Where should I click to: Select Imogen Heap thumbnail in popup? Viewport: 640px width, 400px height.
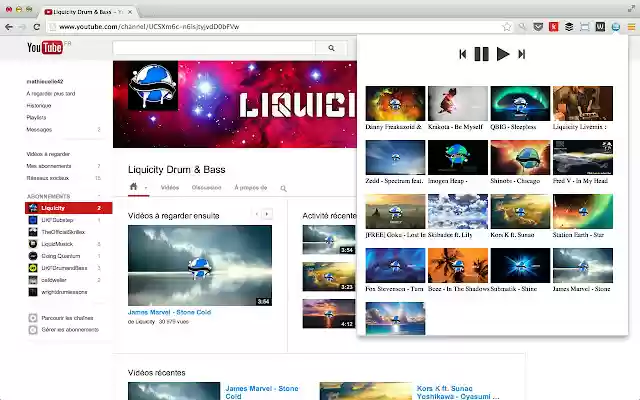(458, 157)
